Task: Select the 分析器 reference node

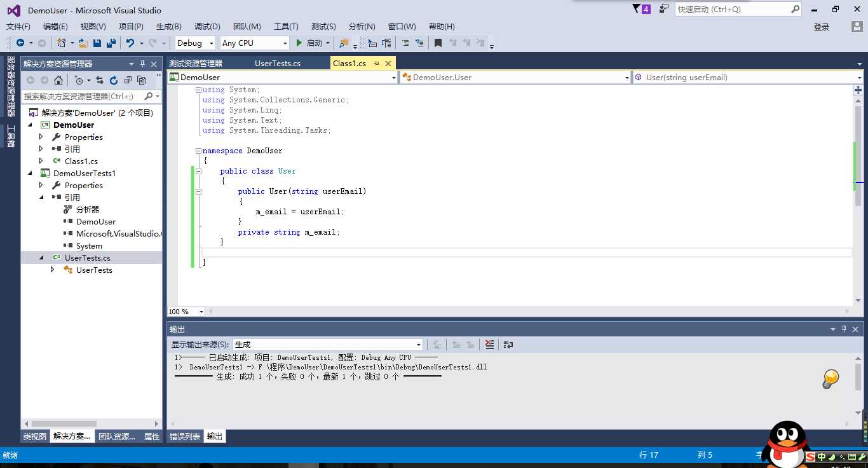Action: (x=88, y=209)
